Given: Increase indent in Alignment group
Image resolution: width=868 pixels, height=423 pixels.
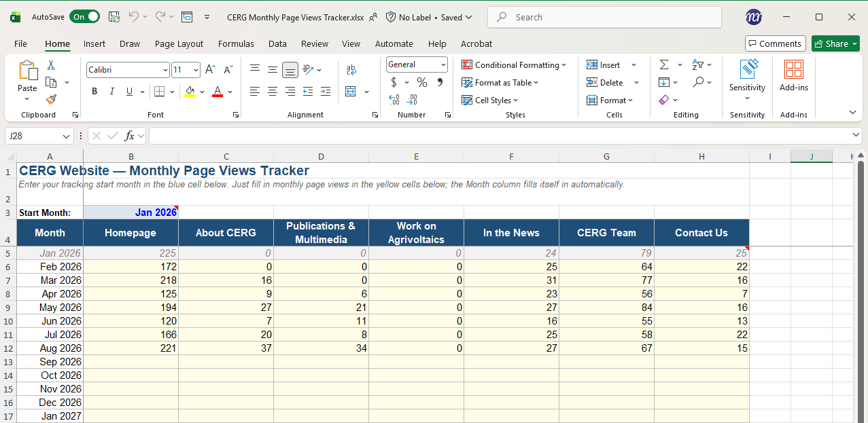Looking at the screenshot, I should tap(326, 91).
